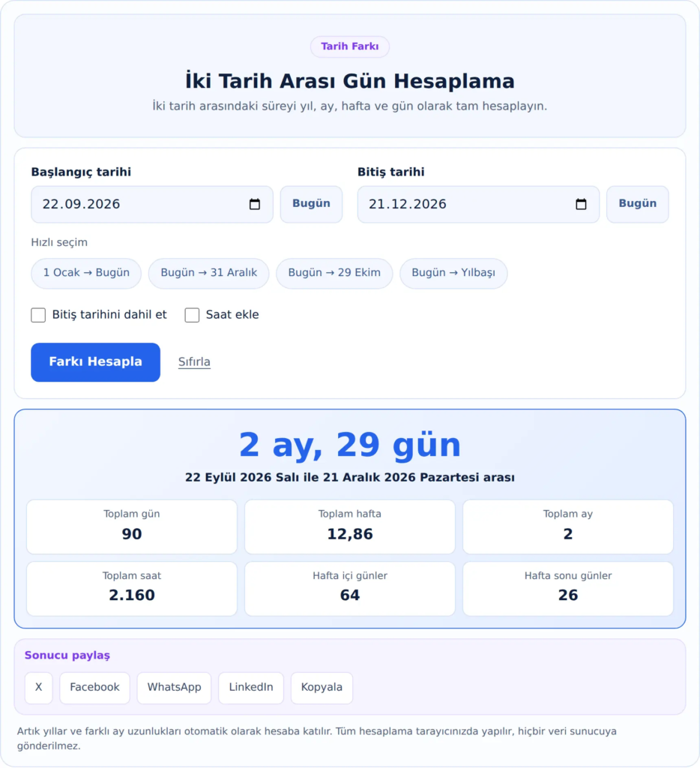Set start date with its Bugün button
Image resolution: width=700 pixels, height=768 pixels.
click(x=311, y=204)
